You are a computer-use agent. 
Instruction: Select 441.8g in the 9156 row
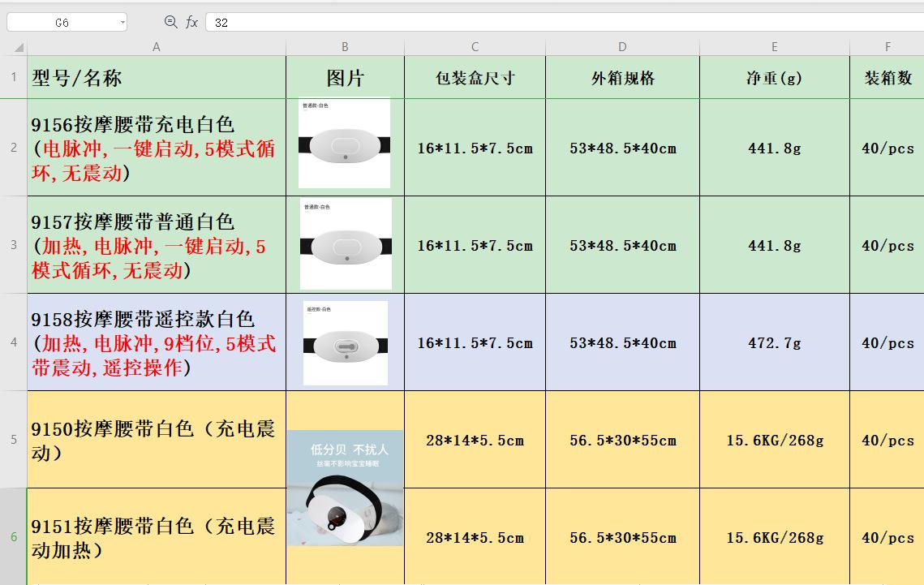774,148
